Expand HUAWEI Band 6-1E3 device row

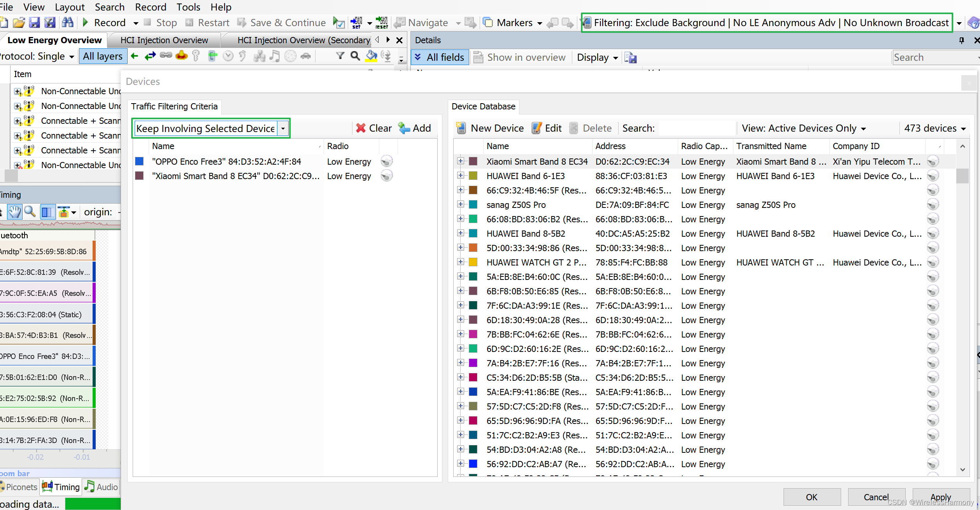click(x=461, y=176)
